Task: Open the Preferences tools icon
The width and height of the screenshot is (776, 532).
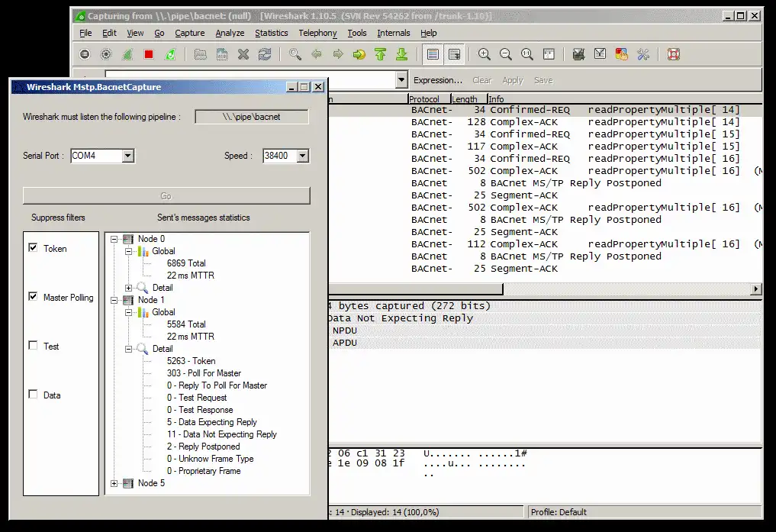Action: click(642, 54)
